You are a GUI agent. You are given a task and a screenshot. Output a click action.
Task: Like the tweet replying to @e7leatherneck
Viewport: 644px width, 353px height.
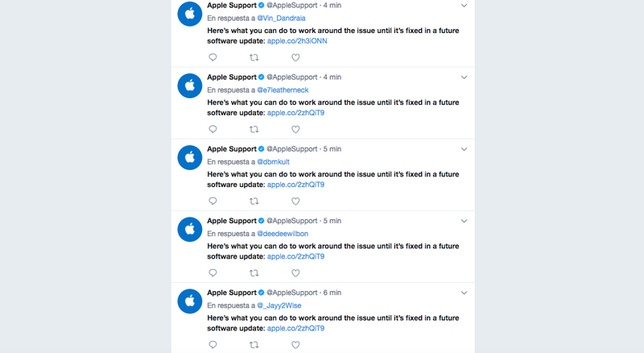pyautogui.click(x=295, y=129)
